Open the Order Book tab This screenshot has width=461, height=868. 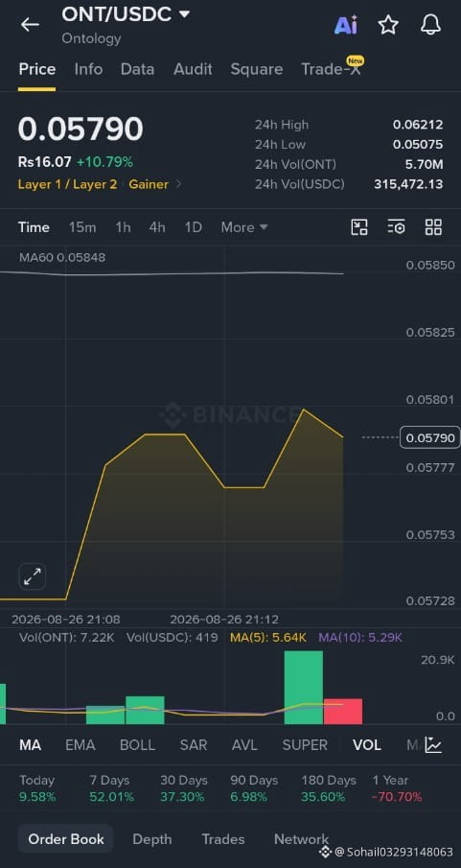66,838
